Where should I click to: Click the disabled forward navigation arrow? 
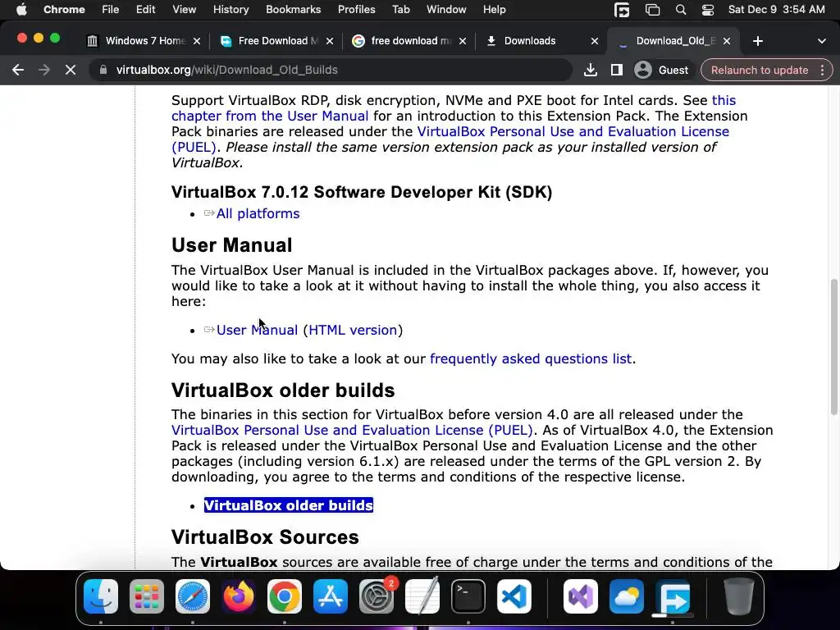[x=44, y=71]
